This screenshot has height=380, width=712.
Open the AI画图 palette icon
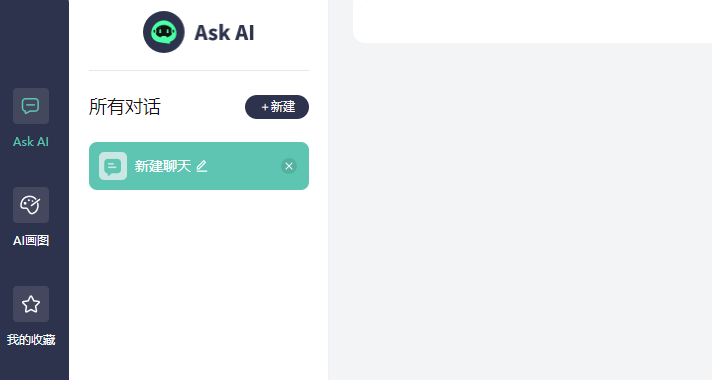pyautogui.click(x=31, y=205)
